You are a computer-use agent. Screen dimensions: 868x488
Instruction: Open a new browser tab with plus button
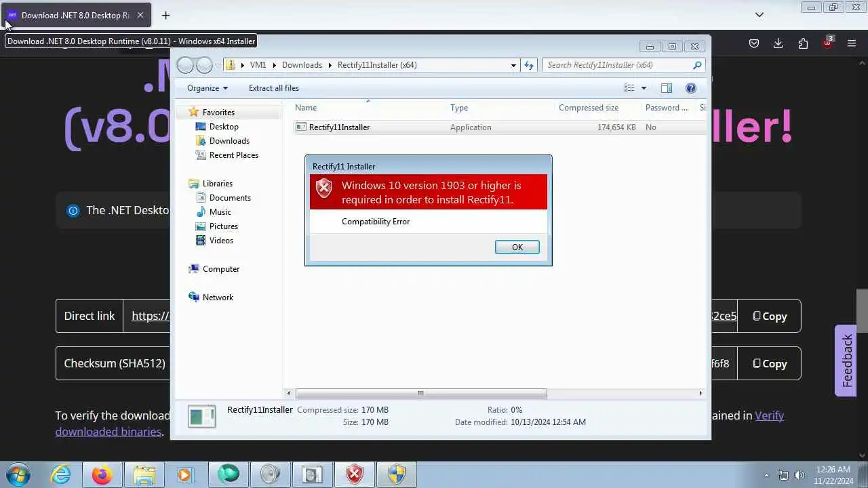[x=165, y=15]
